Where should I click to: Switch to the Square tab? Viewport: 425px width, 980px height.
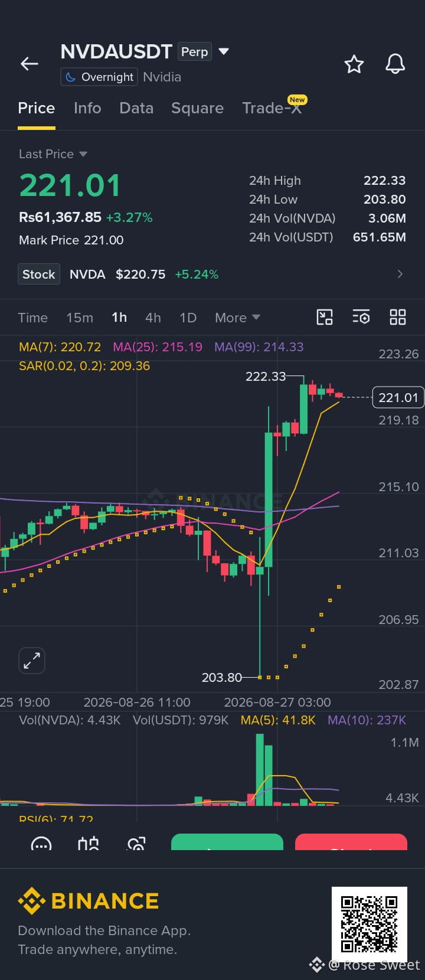click(x=197, y=108)
